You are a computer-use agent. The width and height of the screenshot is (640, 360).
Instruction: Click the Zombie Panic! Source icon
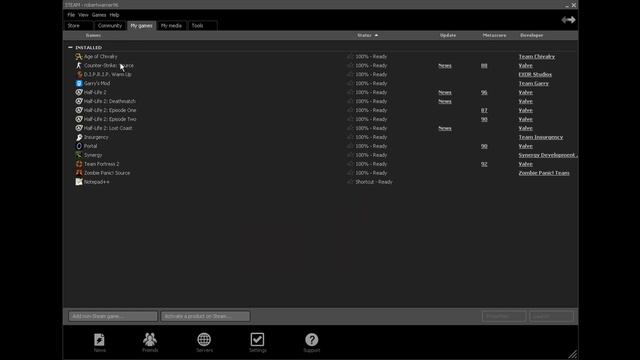tap(79, 173)
